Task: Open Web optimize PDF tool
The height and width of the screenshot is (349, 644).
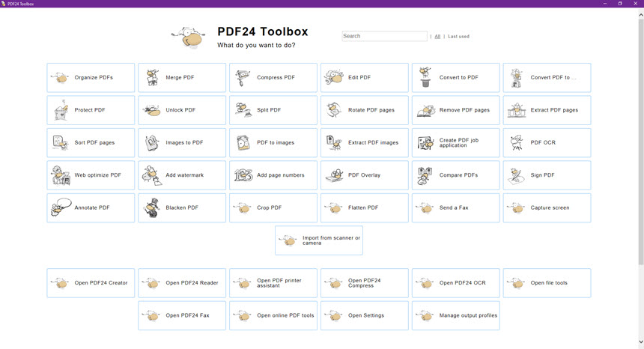Action: pyautogui.click(x=91, y=175)
